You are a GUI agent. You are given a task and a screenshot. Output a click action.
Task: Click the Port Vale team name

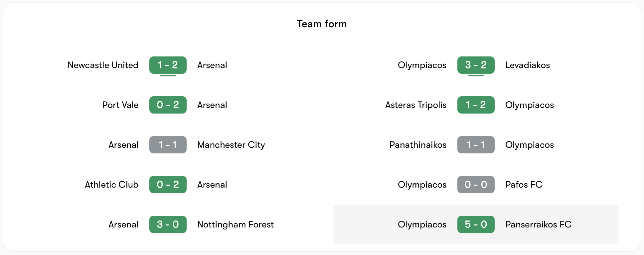[120, 105]
